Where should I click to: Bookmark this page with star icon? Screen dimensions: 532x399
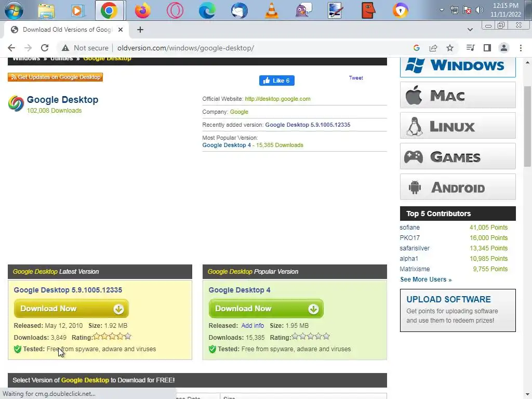(450, 48)
